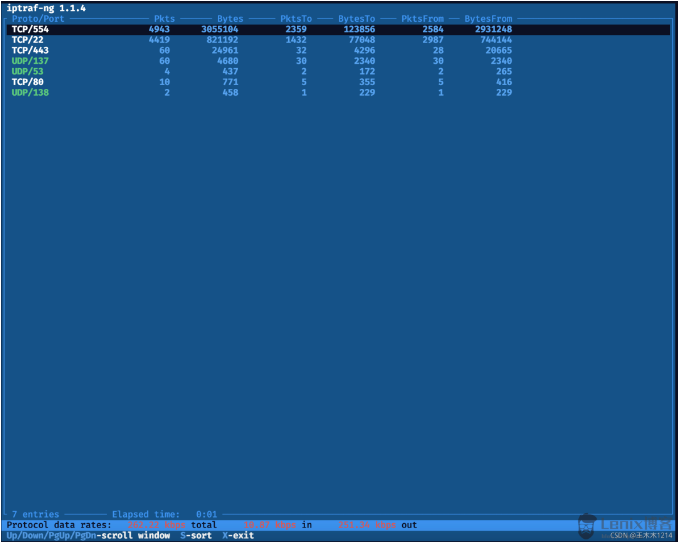Click bytes value 771 for TCP/80
This screenshot has height=542, width=679.
coord(230,82)
